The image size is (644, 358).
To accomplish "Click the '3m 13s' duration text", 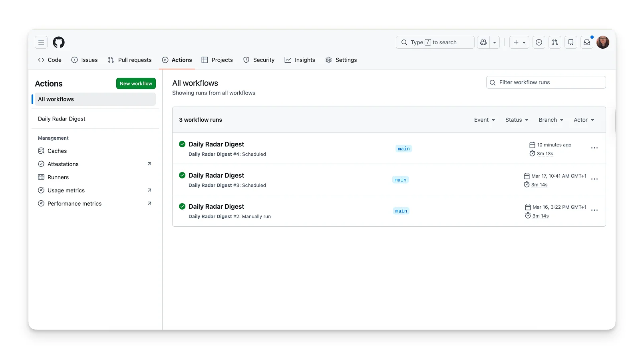I will click(x=545, y=154).
